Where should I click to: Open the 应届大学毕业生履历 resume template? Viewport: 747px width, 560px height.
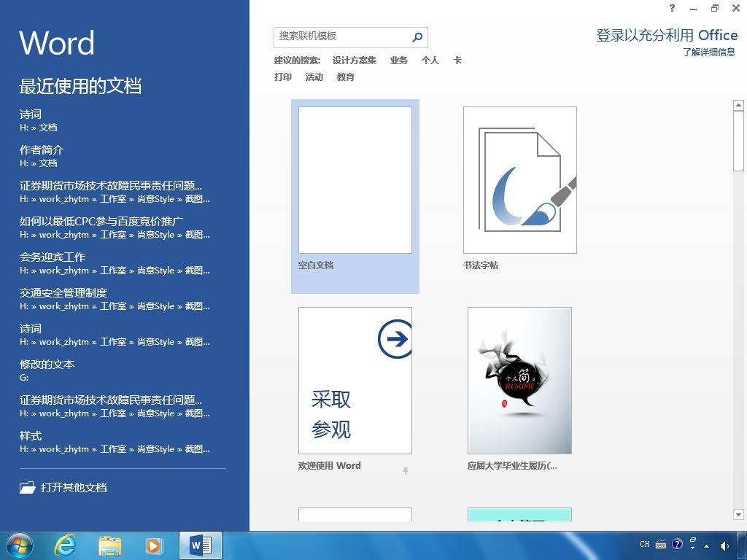coord(519,390)
